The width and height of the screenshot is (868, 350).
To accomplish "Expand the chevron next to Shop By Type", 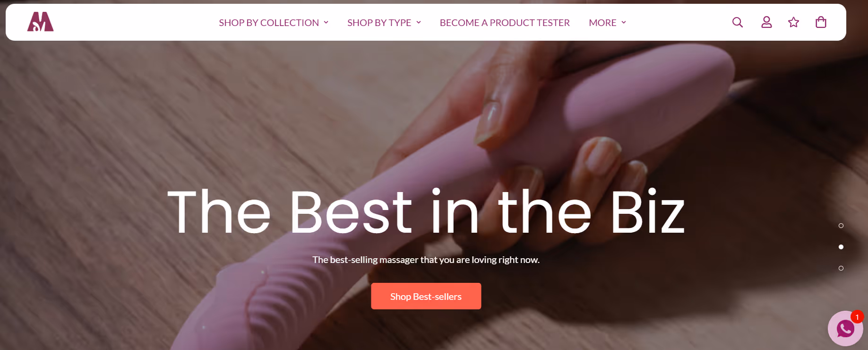I will click(419, 22).
